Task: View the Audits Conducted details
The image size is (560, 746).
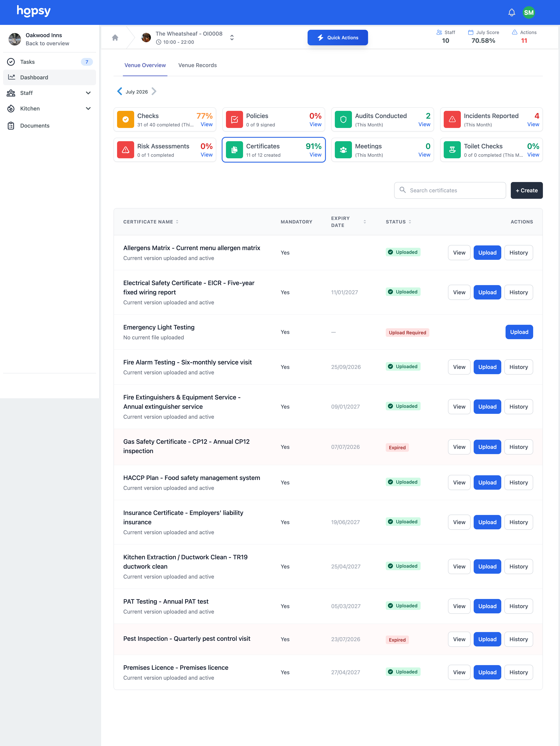Action: [424, 124]
